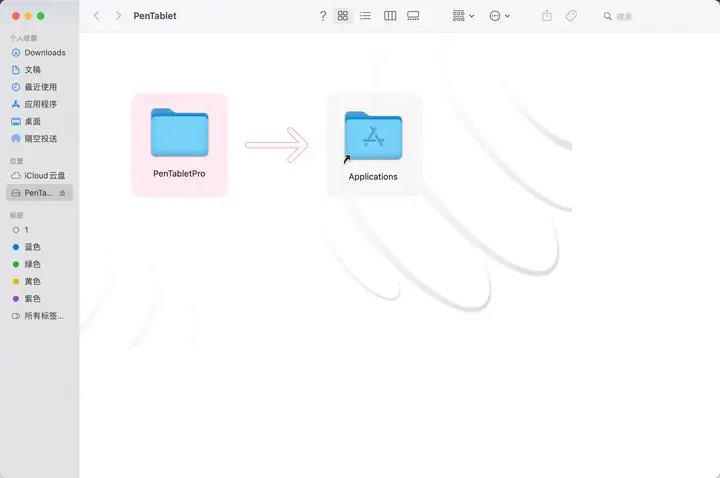Screen dimensions: 720x478
Task: Click the Applications name label
Action: pos(373,177)
